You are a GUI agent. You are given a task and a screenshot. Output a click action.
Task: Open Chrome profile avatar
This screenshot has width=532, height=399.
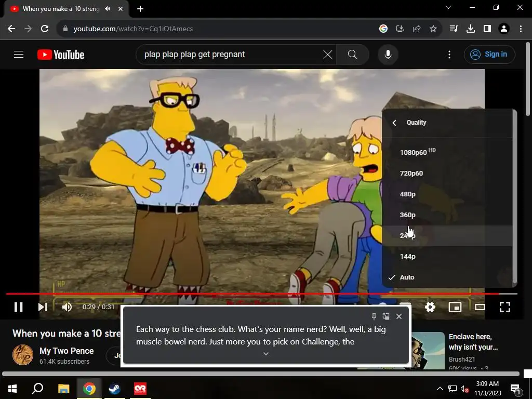click(x=504, y=29)
